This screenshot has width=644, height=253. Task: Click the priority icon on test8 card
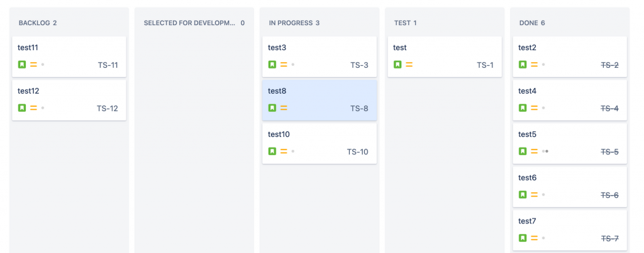pyautogui.click(x=284, y=108)
